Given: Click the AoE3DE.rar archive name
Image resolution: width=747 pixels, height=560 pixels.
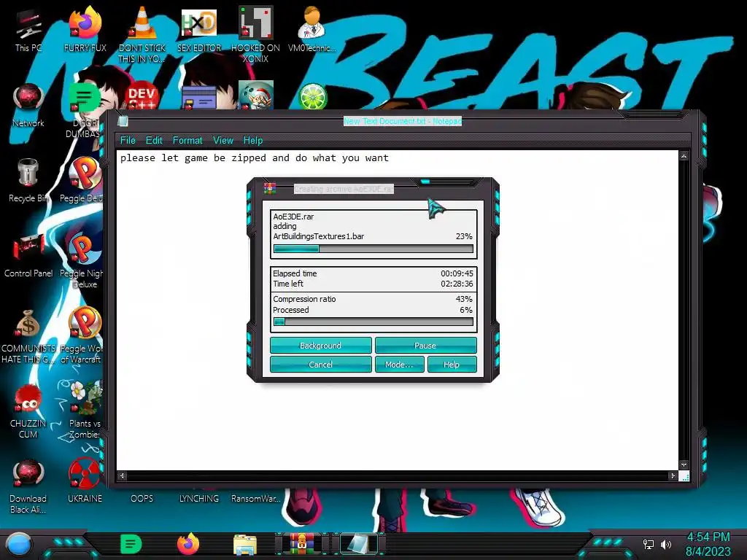Looking at the screenshot, I should 293,216.
